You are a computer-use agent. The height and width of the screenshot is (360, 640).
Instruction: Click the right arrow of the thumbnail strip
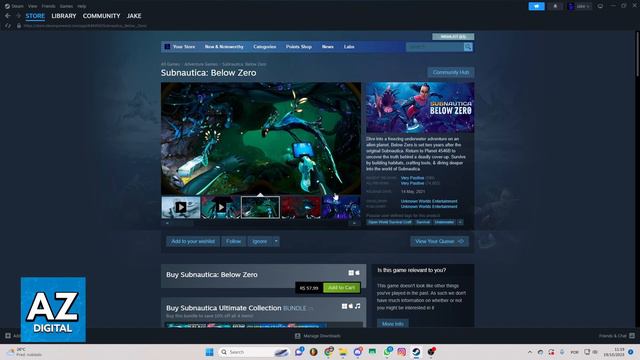point(354,223)
